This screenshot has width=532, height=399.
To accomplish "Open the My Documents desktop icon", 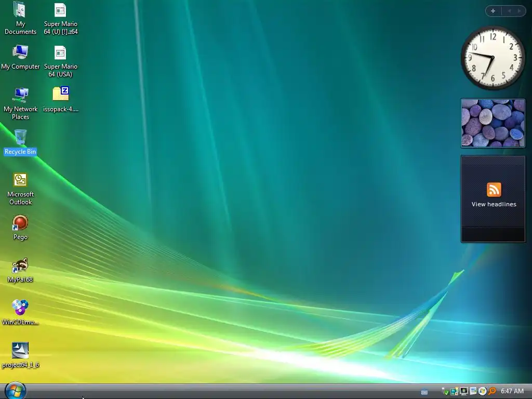I will (x=20, y=18).
